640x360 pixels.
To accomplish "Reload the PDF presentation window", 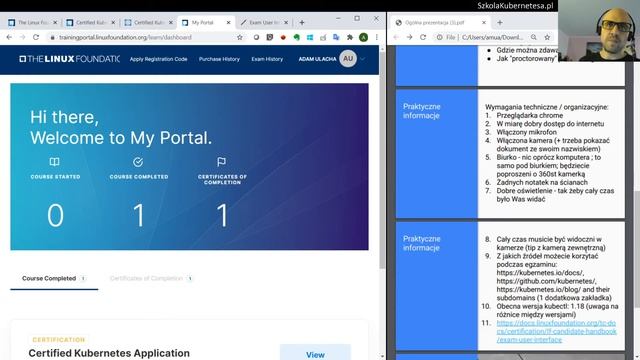I will [423, 37].
